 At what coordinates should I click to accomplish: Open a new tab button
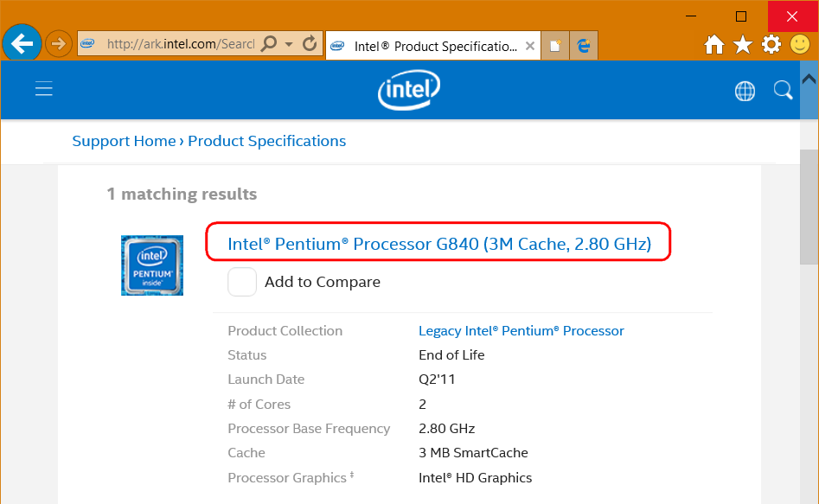tap(554, 46)
